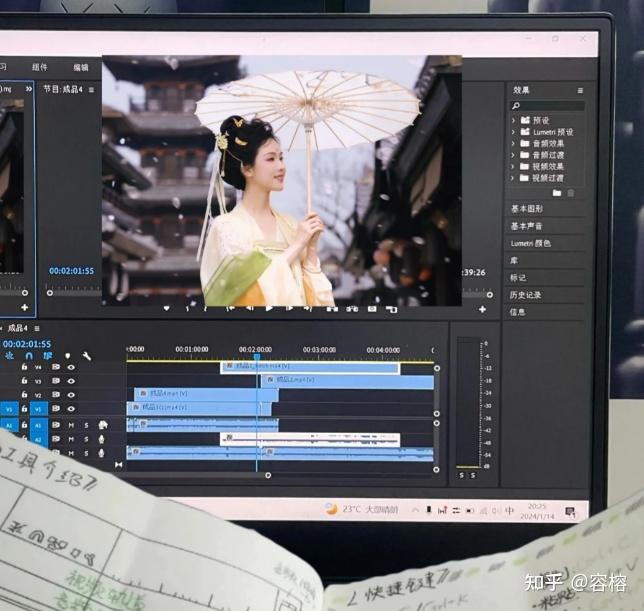Open source monitor button editor plus

coord(25,307)
